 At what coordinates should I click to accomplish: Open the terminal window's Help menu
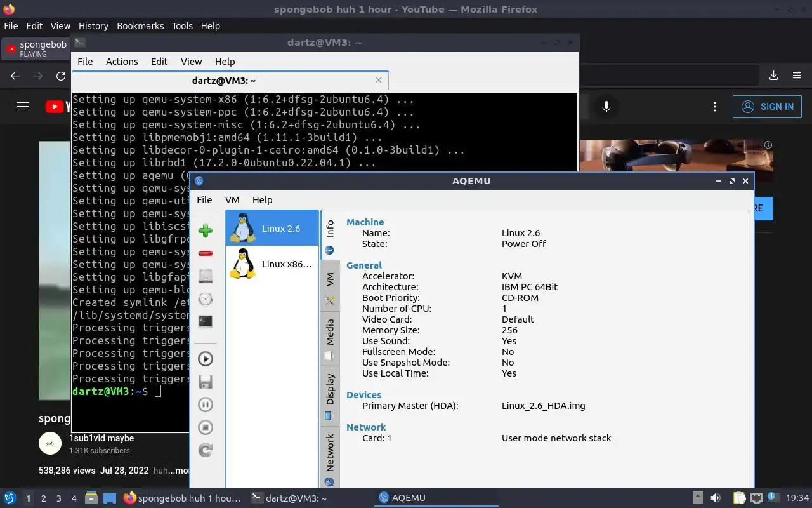point(225,61)
